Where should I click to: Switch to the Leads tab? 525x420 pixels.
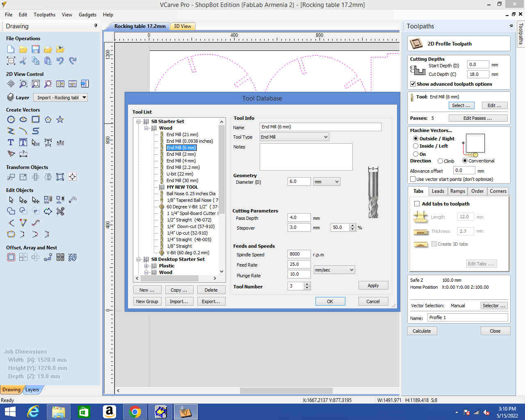pyautogui.click(x=438, y=191)
